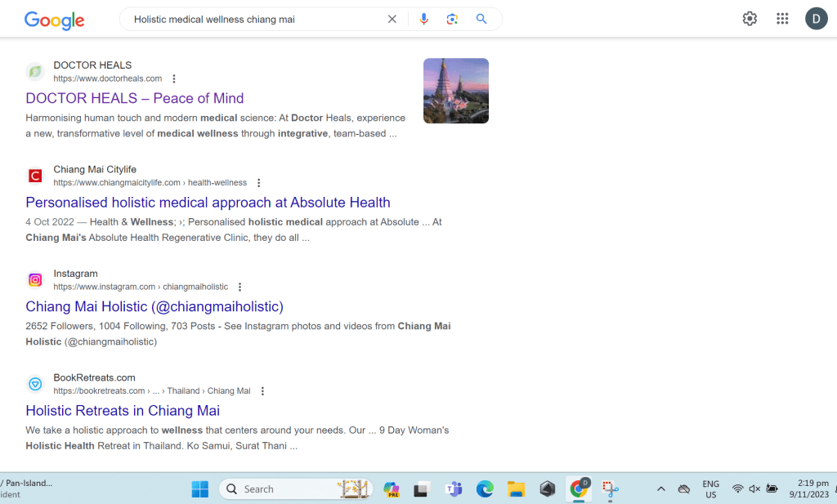Show hidden system tray icons
This screenshot has width=837, height=504.
click(x=660, y=489)
